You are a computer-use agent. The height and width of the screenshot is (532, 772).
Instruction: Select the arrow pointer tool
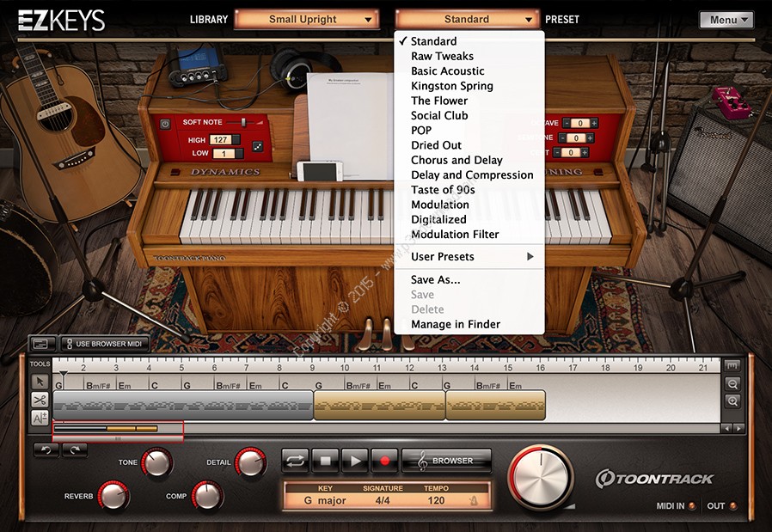tap(40, 381)
